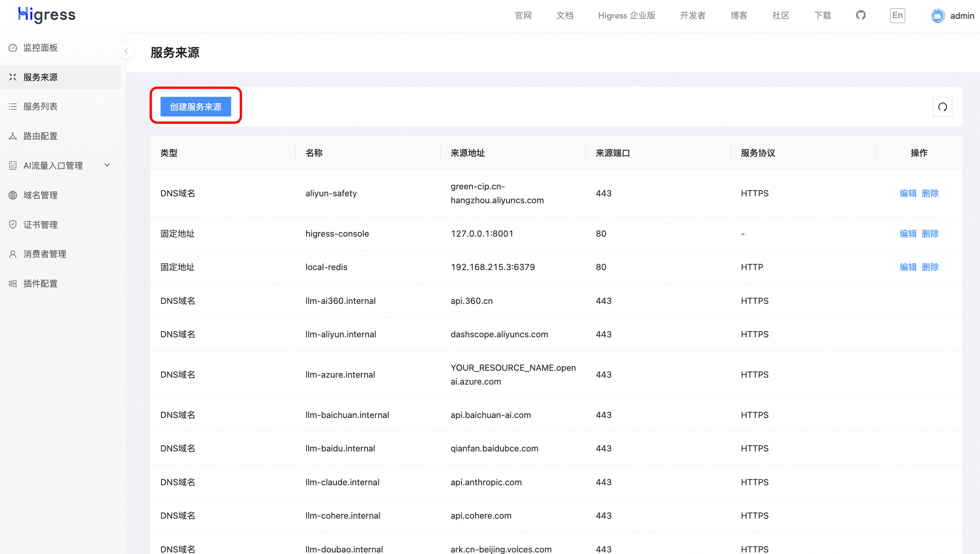Click the GitHub icon in header
This screenshot has width=980, height=554.
(x=861, y=15)
